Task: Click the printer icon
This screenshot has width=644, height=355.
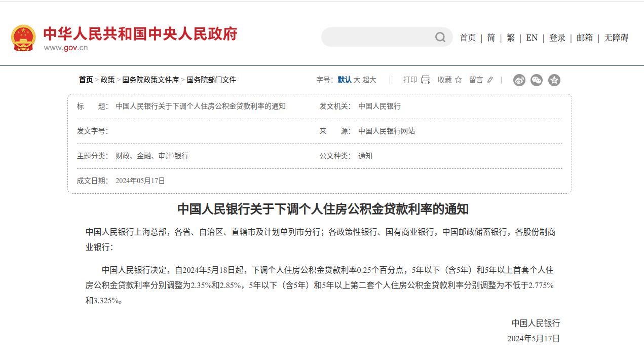Action: click(x=426, y=80)
